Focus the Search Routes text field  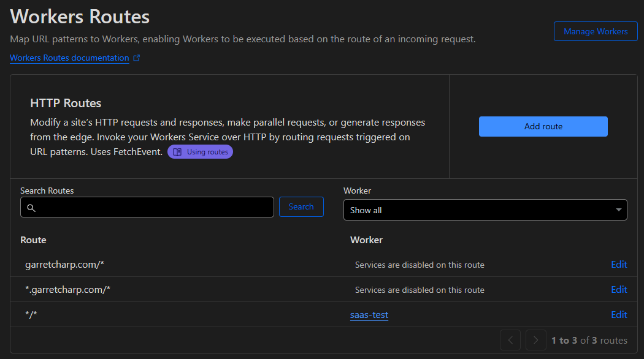point(153,208)
